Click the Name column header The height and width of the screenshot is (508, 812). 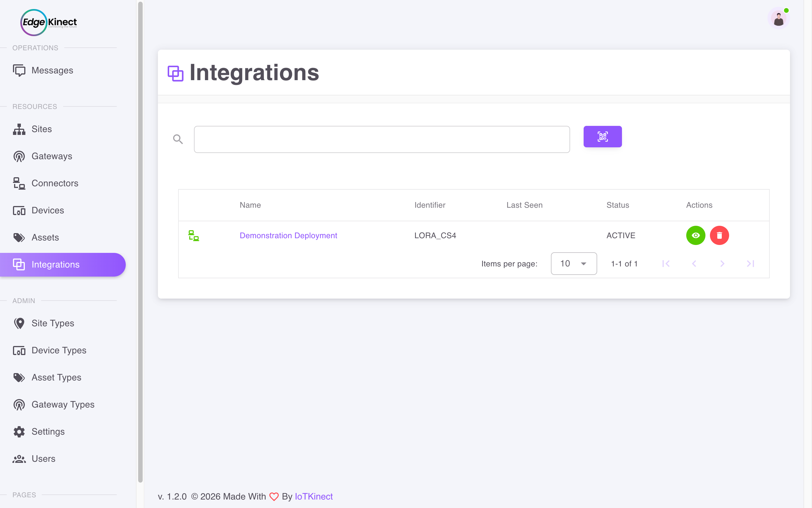(x=250, y=205)
